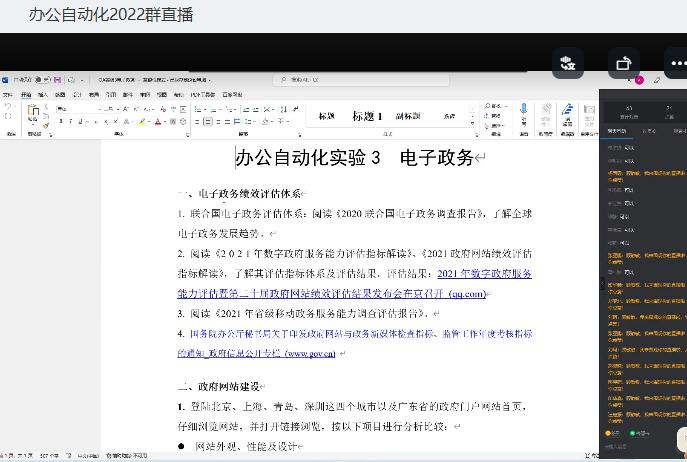Toggle italic formatting in the ribbon

click(67, 122)
